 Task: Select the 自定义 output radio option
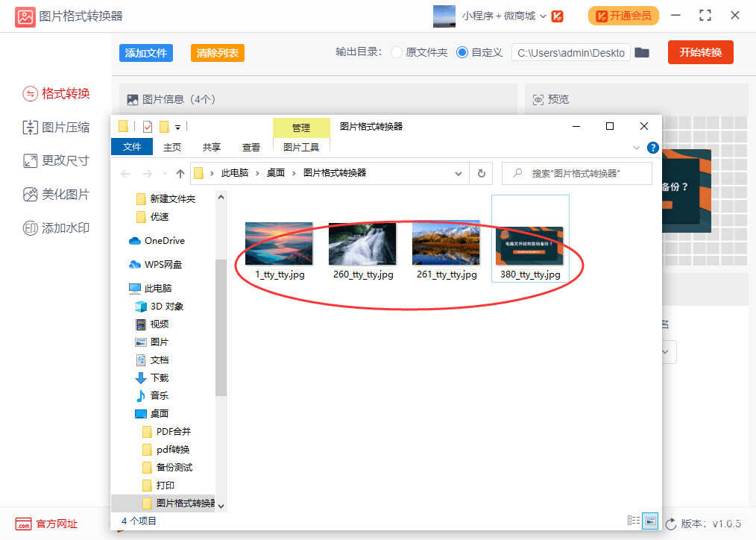[462, 52]
